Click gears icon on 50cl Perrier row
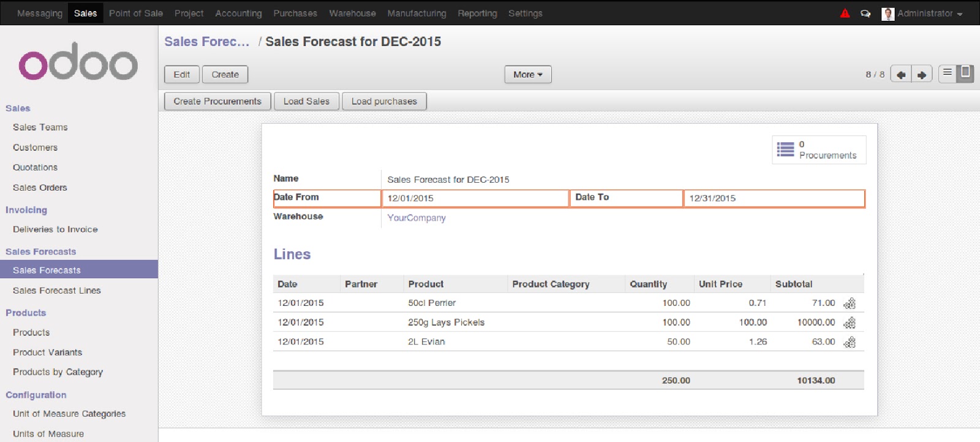The height and width of the screenshot is (442, 980). [x=850, y=303]
